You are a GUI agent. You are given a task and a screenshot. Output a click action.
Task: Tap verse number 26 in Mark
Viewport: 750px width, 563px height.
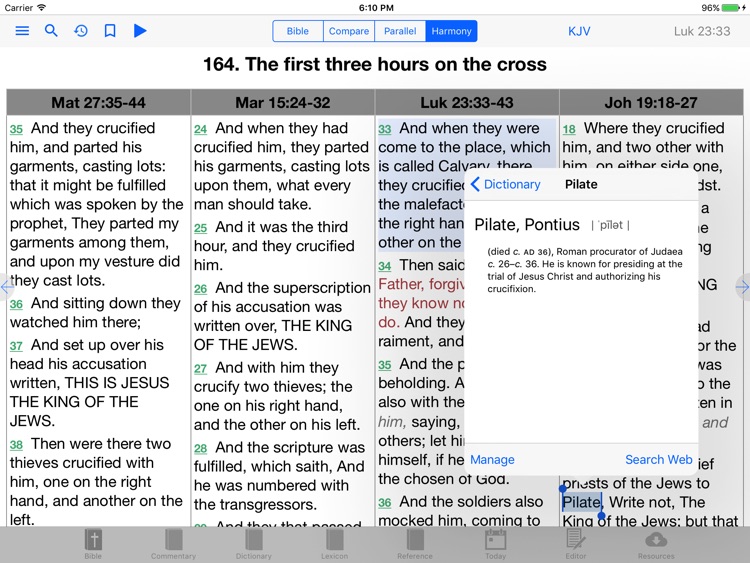coord(200,289)
